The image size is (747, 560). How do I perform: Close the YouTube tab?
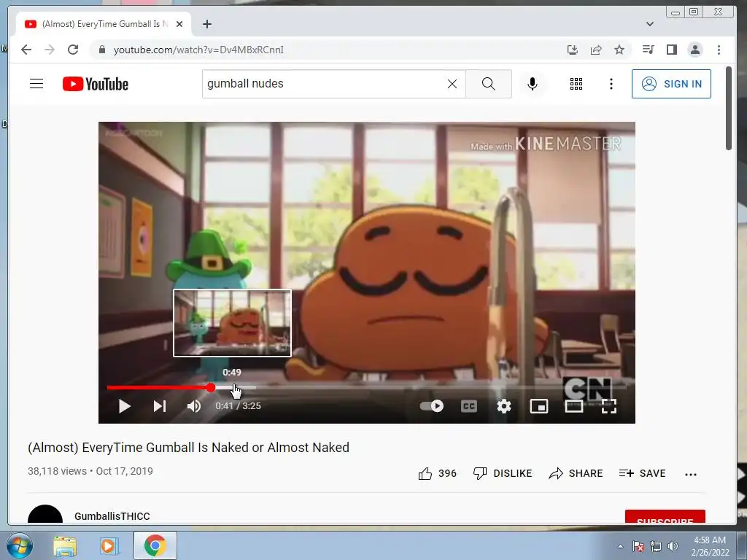(x=179, y=24)
